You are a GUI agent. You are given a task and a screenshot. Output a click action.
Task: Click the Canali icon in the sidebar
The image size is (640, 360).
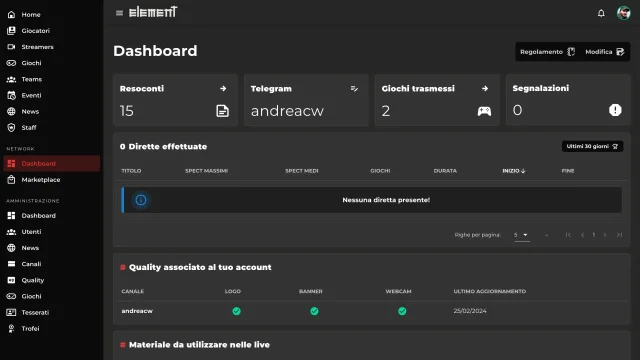tap(11, 264)
